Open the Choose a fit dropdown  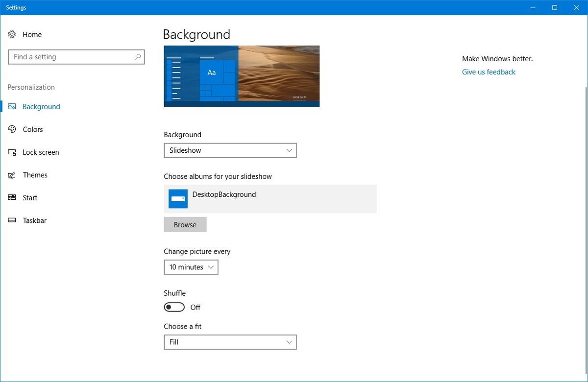(230, 342)
